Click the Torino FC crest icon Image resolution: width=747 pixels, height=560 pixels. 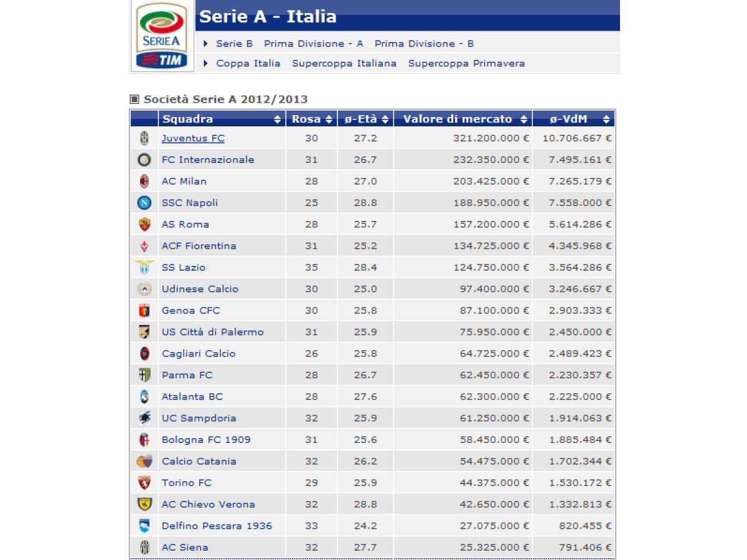144,483
